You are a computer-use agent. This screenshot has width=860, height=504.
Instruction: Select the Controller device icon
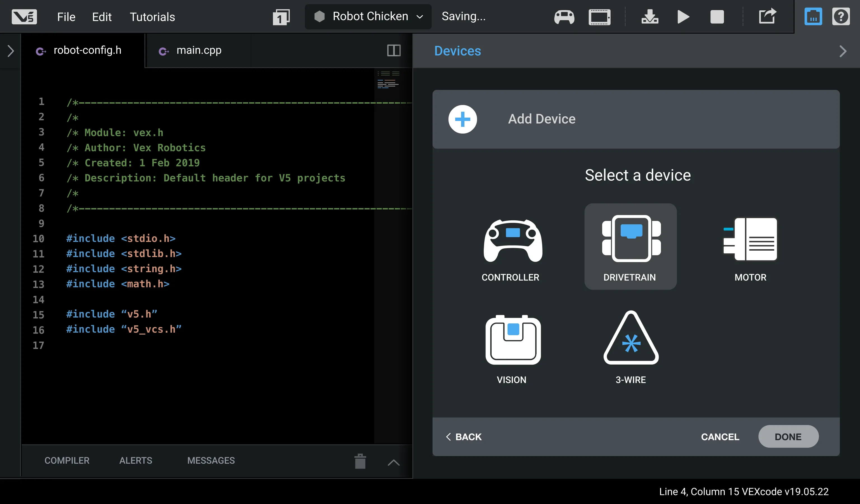pyautogui.click(x=512, y=241)
